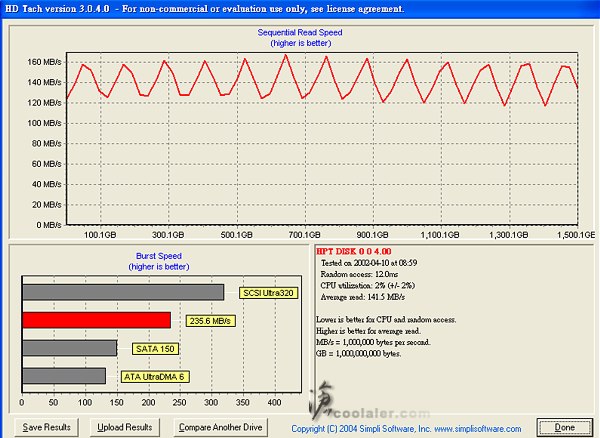
Task: Click the 900.1GB axis label
Action: (x=372, y=234)
